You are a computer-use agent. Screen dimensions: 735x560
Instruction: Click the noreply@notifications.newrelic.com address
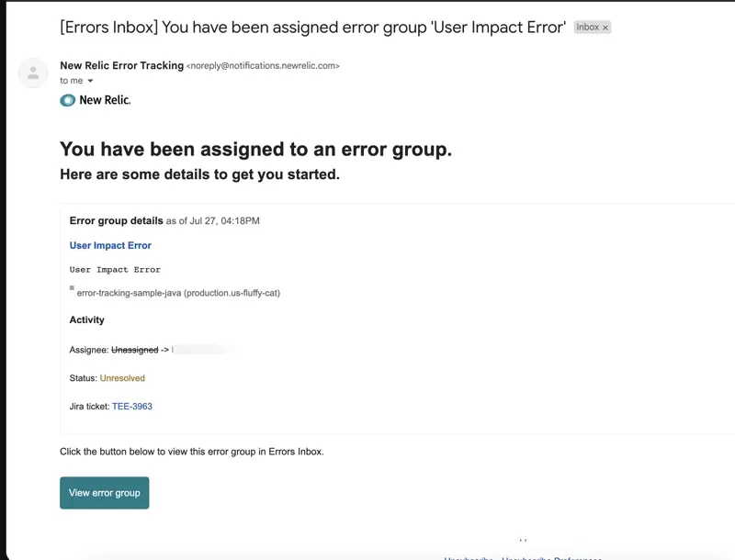(x=263, y=66)
